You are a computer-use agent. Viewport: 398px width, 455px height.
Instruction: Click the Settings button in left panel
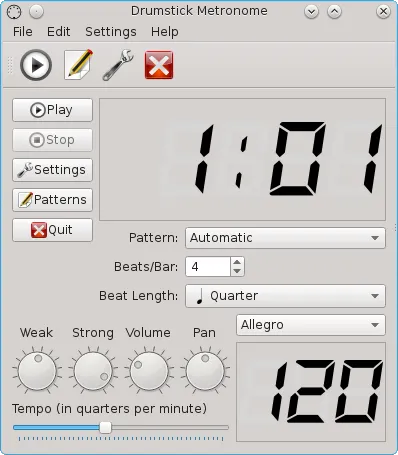[52, 170]
